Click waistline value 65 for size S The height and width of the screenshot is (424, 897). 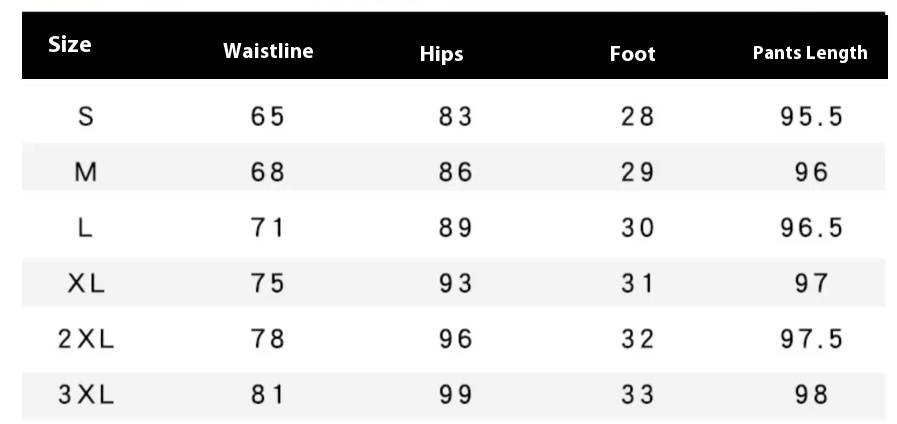[x=268, y=117]
